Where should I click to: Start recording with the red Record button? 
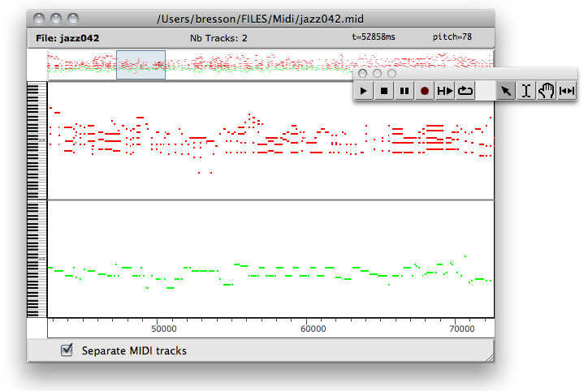[425, 91]
